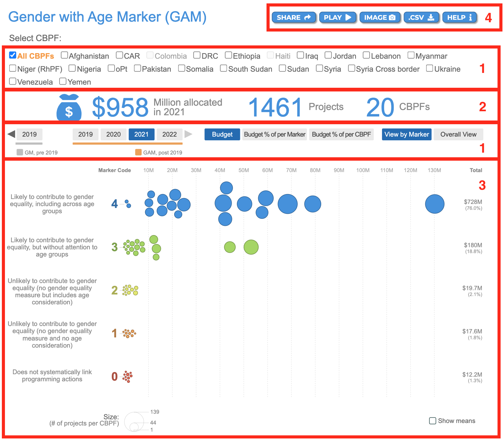Select the Pakistan checkbox

(137, 68)
